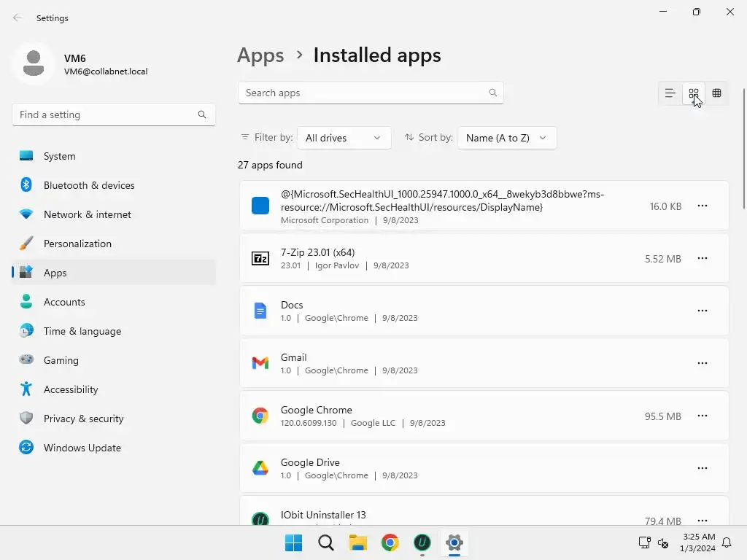Click the Google Drive app icon

coord(260,468)
